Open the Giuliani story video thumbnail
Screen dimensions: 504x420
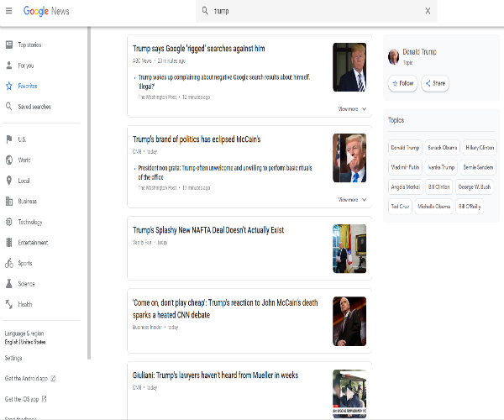[349, 393]
